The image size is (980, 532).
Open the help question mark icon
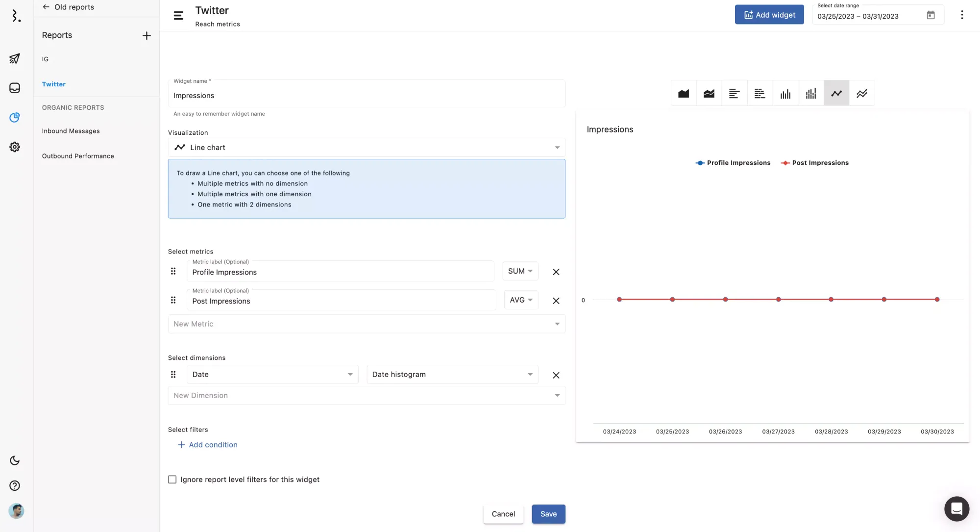[x=15, y=485]
